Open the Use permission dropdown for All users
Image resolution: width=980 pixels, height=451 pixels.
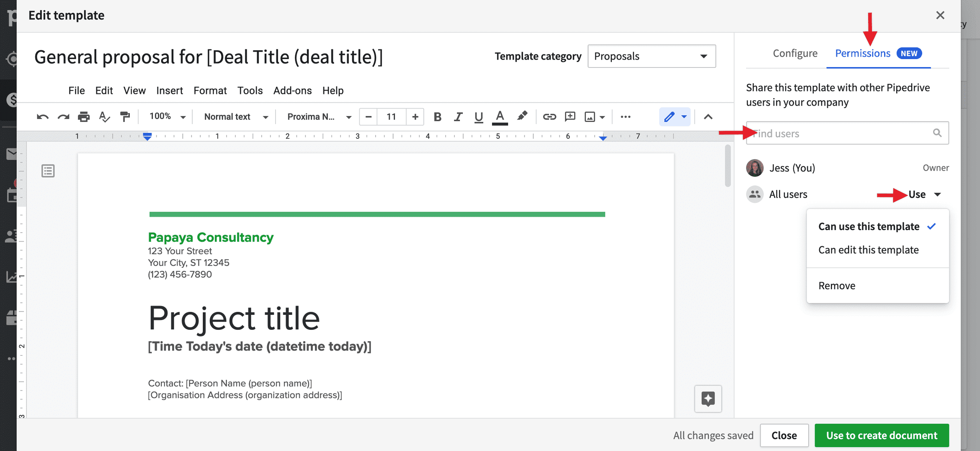925,194
